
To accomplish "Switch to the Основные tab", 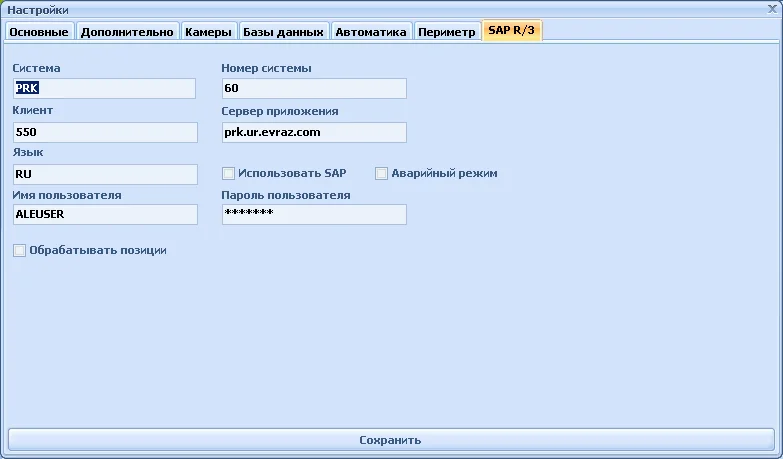I will pos(40,32).
